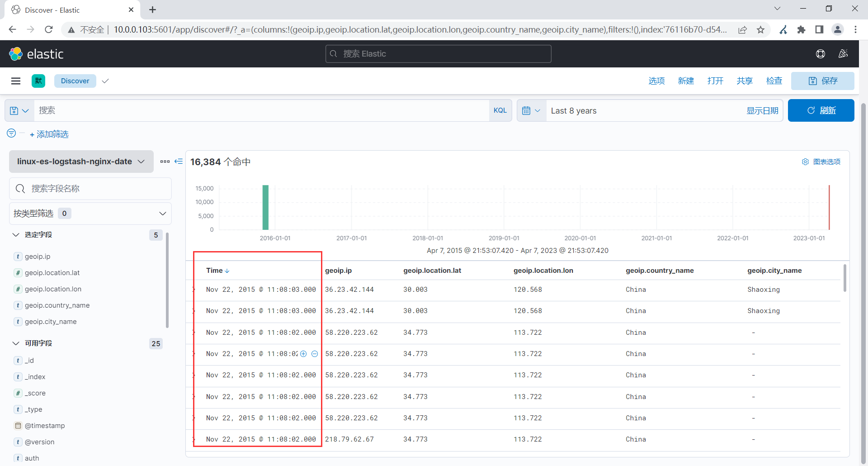Select the geoip.country_name field
The image size is (868, 466).
point(57,305)
